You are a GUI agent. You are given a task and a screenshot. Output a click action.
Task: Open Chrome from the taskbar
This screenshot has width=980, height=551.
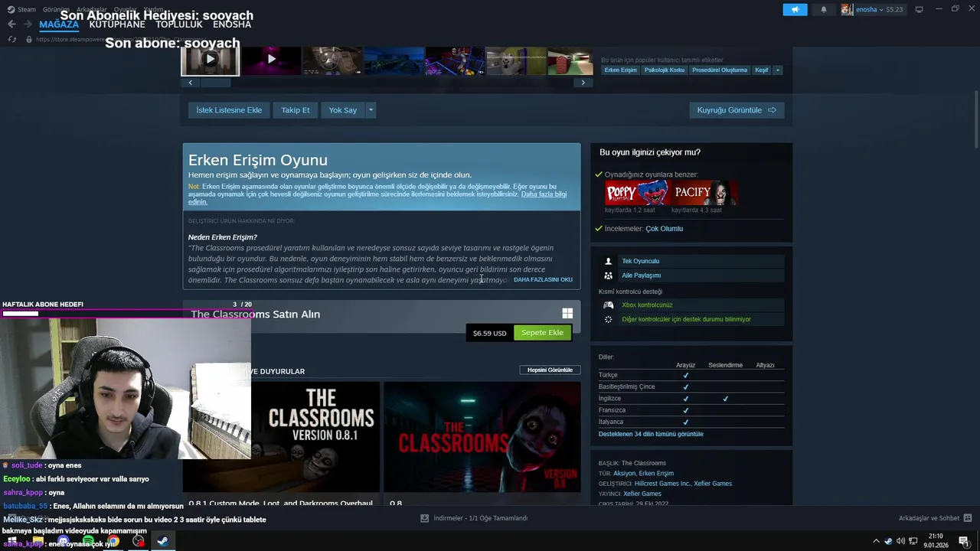coord(113,541)
